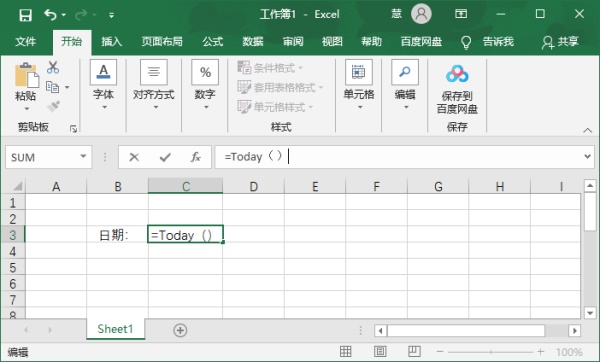Click the 共享 share button
The height and width of the screenshot is (362, 600).
pyautogui.click(x=560, y=42)
